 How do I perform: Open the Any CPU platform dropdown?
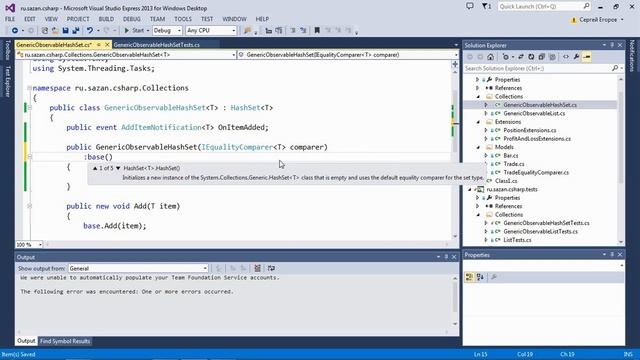click(x=211, y=31)
